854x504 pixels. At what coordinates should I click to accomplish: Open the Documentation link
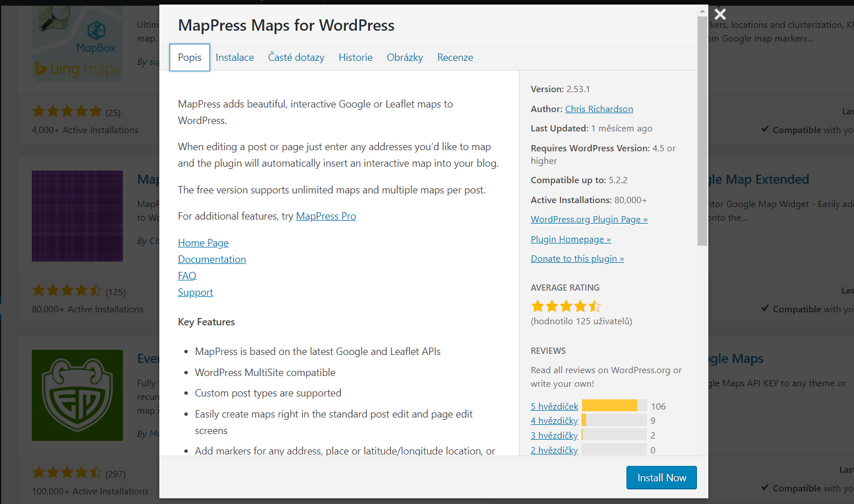click(212, 259)
